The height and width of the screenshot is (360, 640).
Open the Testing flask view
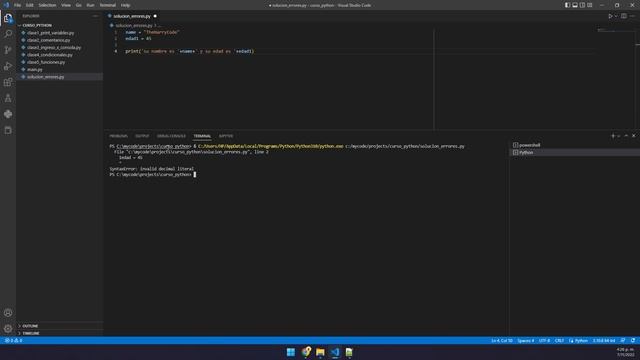tap(8, 98)
